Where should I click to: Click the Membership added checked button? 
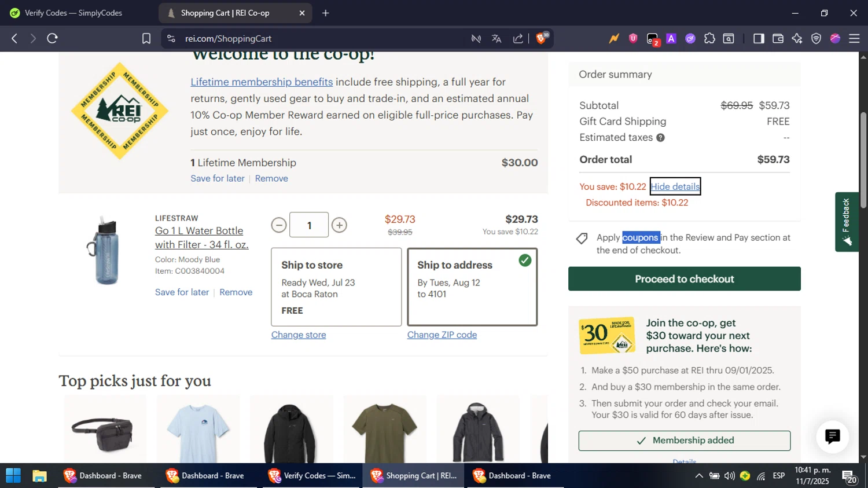(685, 441)
